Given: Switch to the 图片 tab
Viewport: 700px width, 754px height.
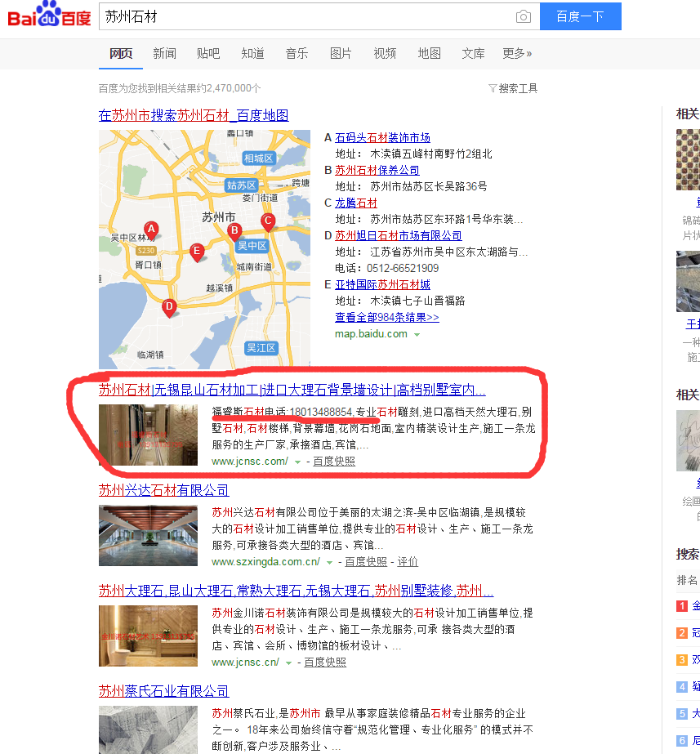Looking at the screenshot, I should coord(341,53).
